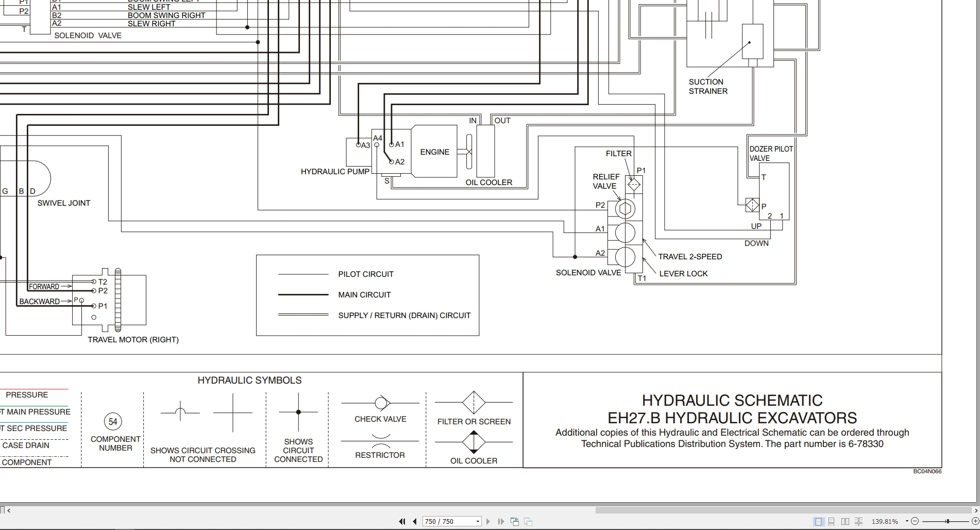Select continuous facing layout mode
The width and height of the screenshot is (980, 530).
pos(858,521)
